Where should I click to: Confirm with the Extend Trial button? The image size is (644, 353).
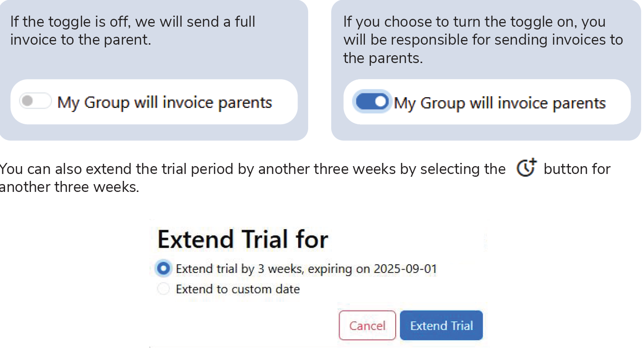[441, 325]
